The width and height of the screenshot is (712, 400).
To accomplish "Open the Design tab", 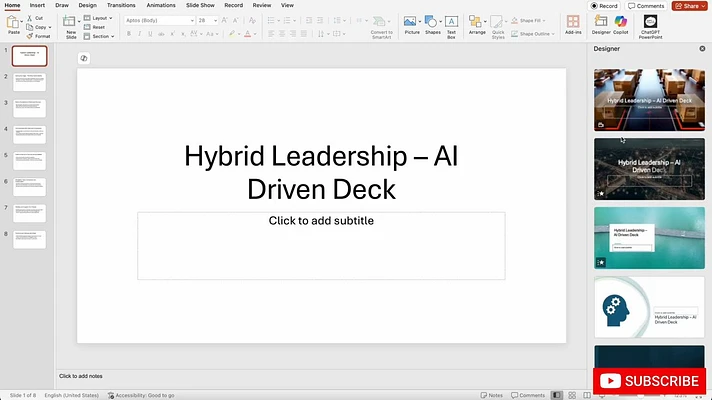I will [x=87, y=5].
